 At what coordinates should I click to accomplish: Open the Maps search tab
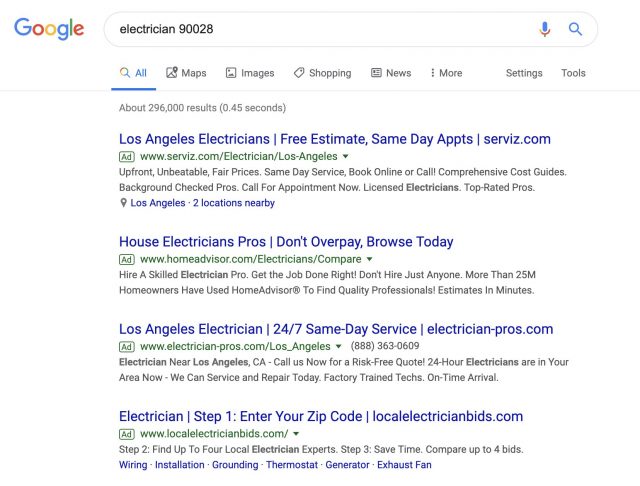[186, 73]
